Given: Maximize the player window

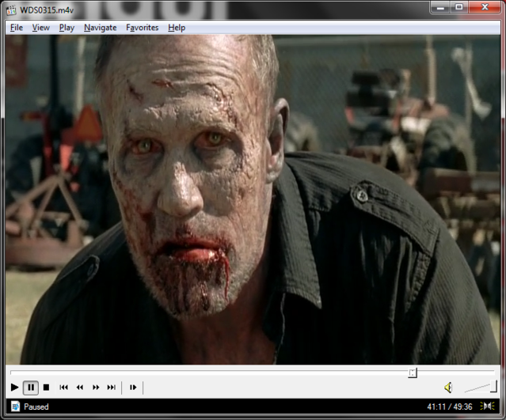Looking at the screenshot, I should point(459,7).
